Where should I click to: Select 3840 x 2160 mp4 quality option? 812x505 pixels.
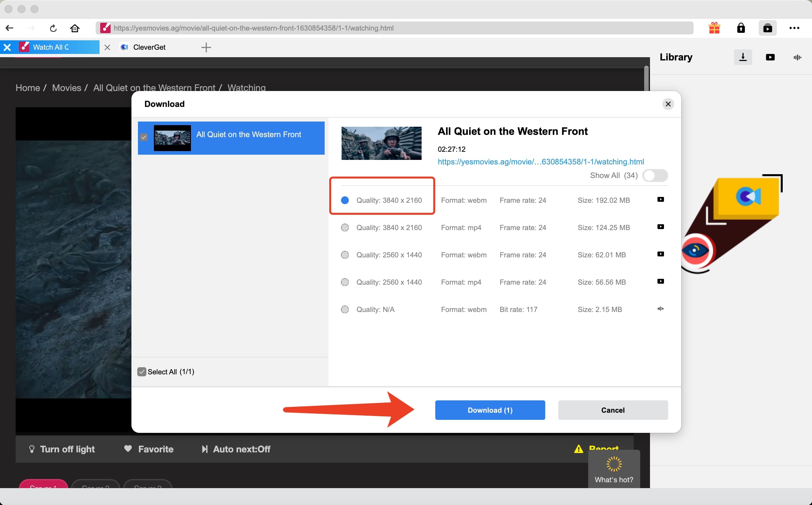[x=345, y=228]
